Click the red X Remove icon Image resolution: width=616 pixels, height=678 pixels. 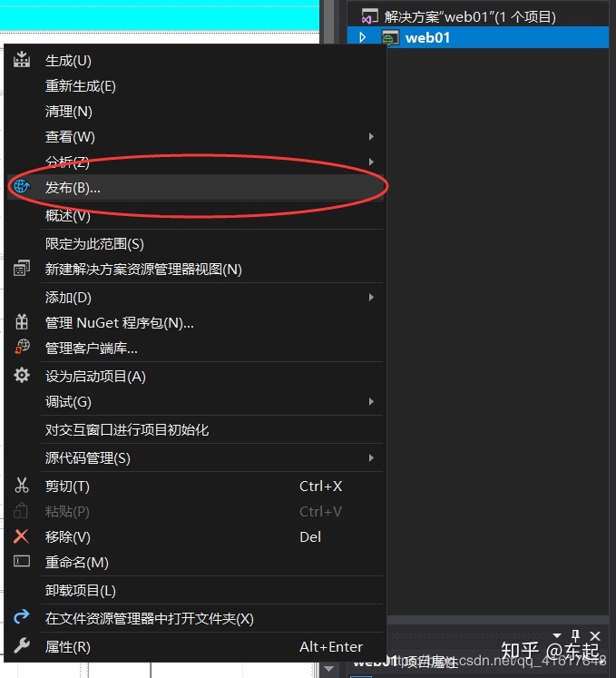point(21,536)
